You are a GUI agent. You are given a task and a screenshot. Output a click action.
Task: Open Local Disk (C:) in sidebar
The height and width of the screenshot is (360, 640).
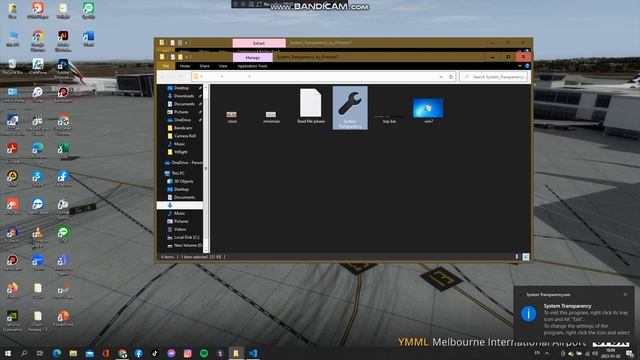[186, 237]
